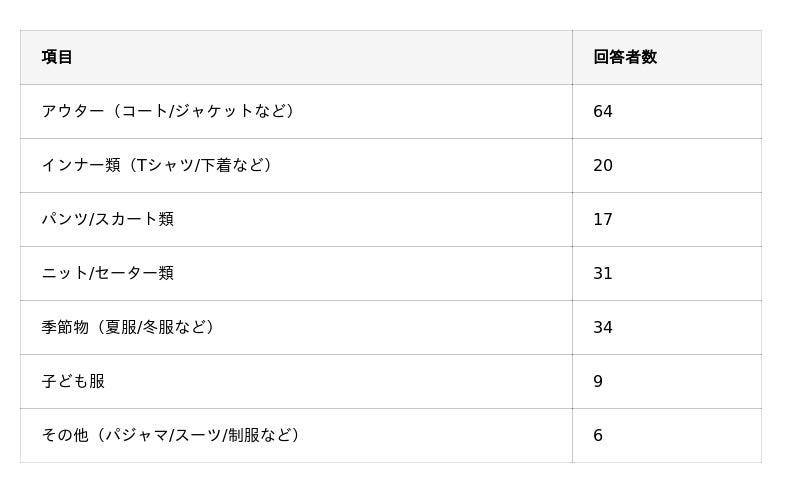Select the value 9 for 子ども服
The width and height of the screenshot is (800, 493).
pos(598,381)
